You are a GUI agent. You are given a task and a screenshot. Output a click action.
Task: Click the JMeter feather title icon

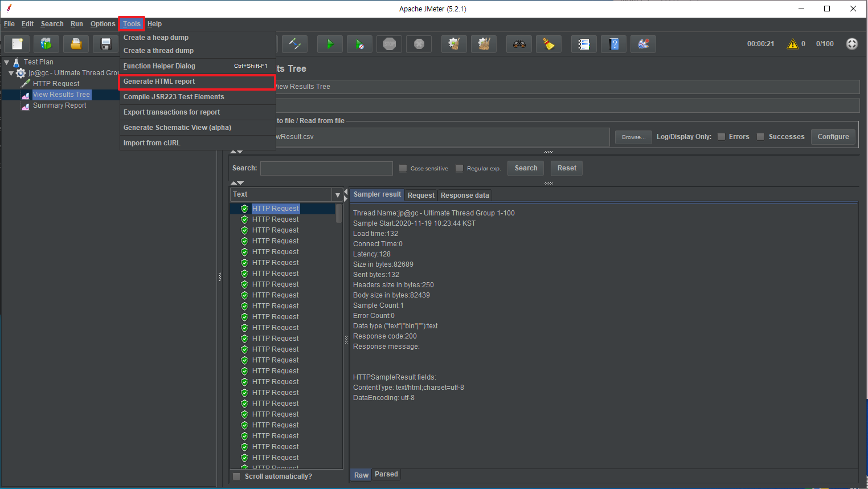[x=9, y=8]
